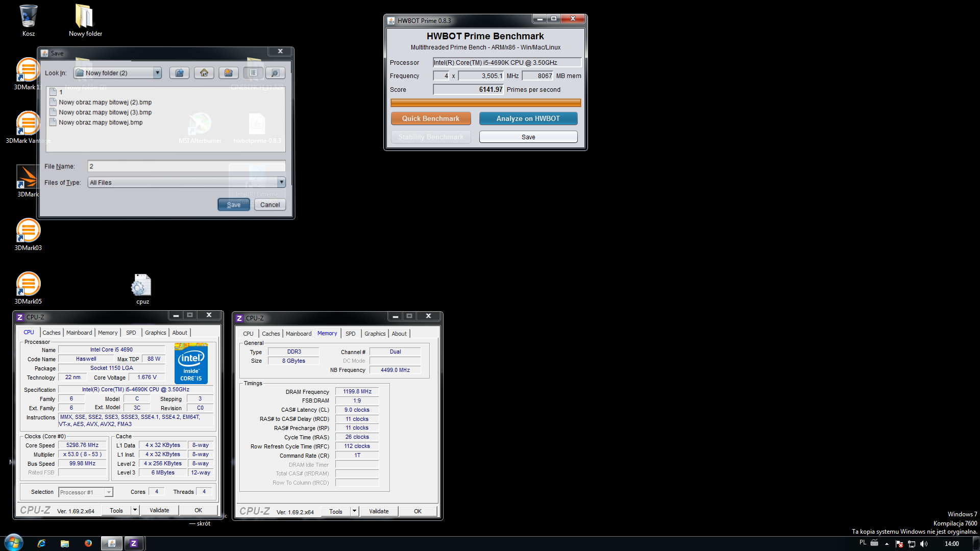Viewport: 980px width, 551px height.
Task: Show hidden tray icons arrow
Action: pos(887,544)
